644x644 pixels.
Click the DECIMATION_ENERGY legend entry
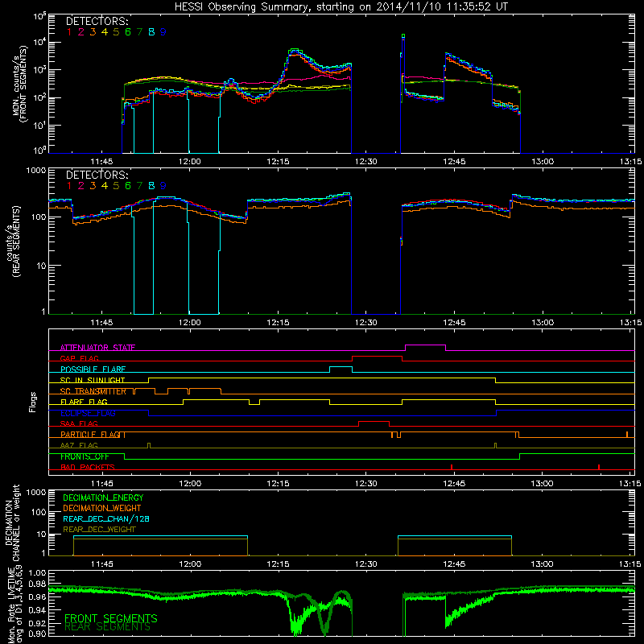click(x=103, y=497)
